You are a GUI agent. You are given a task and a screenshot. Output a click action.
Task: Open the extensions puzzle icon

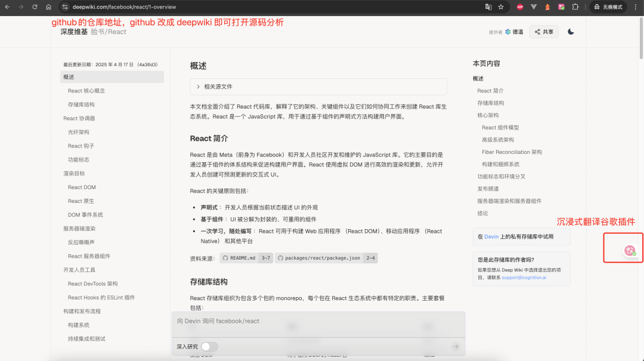pyautogui.click(x=575, y=7)
